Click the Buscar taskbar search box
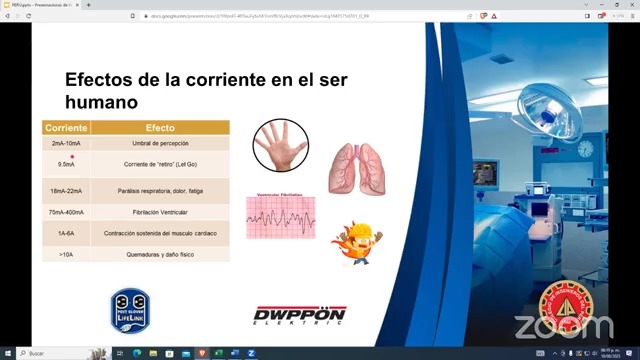640x360 pixels. coord(63,353)
